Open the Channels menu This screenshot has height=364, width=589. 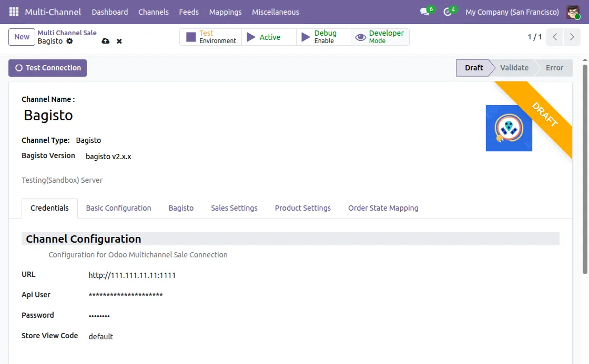[x=153, y=12]
